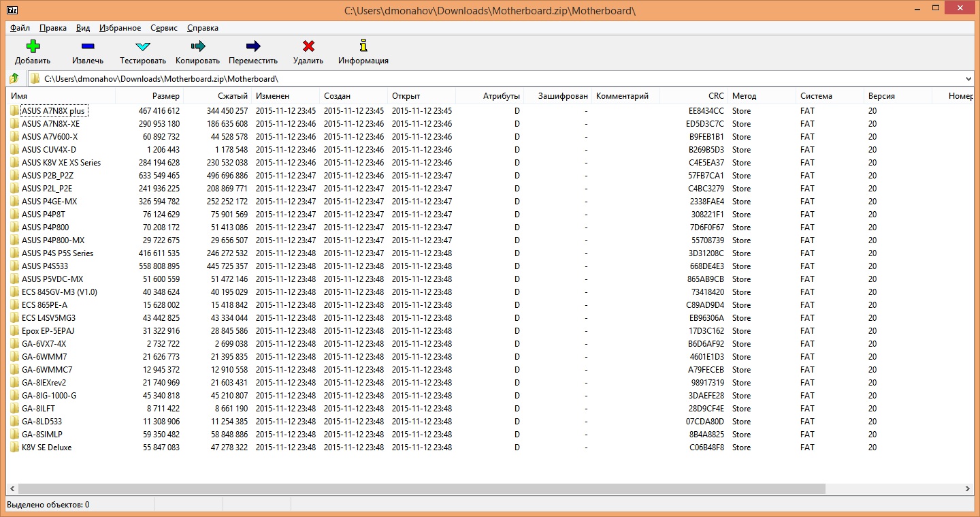Click the horizontal scrollbar left arrow
Image resolution: width=980 pixels, height=517 pixels.
click(12, 488)
